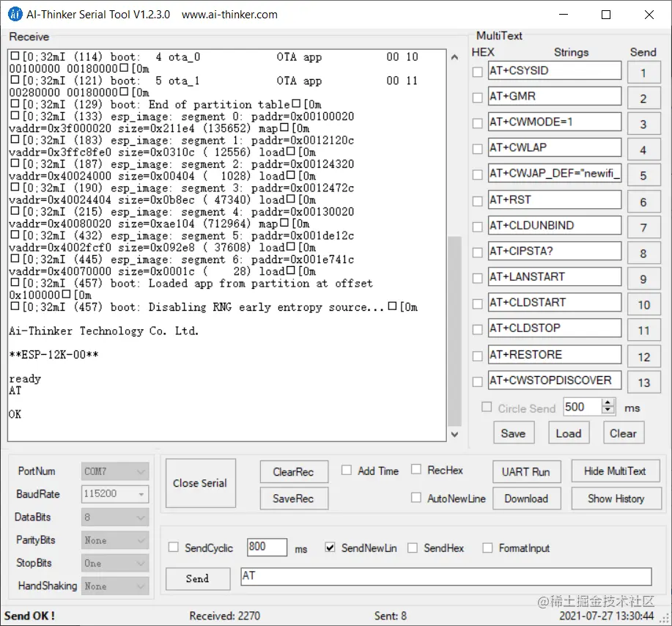The width and height of the screenshot is (672, 626).
Task: Click Hide MultiText button
Action: coord(616,471)
